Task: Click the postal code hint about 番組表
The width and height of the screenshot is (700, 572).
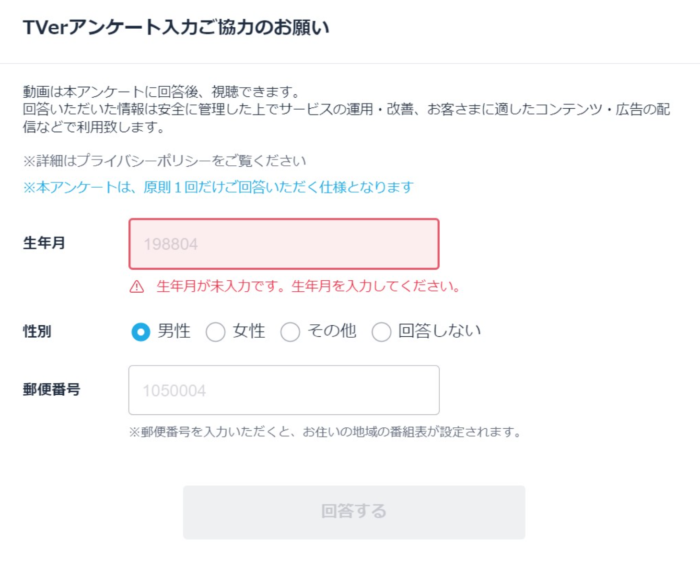Action: (x=325, y=432)
